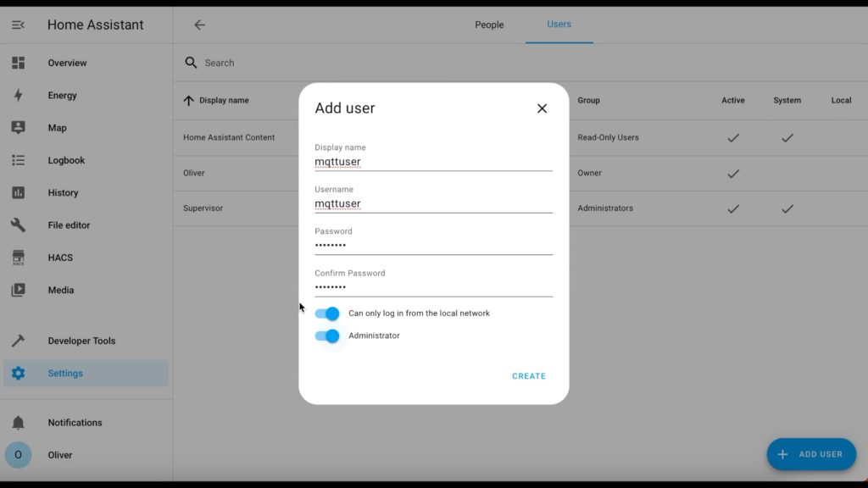This screenshot has height=488, width=868.
Task: Open File editor from the sidebar label
Action: tap(69, 225)
